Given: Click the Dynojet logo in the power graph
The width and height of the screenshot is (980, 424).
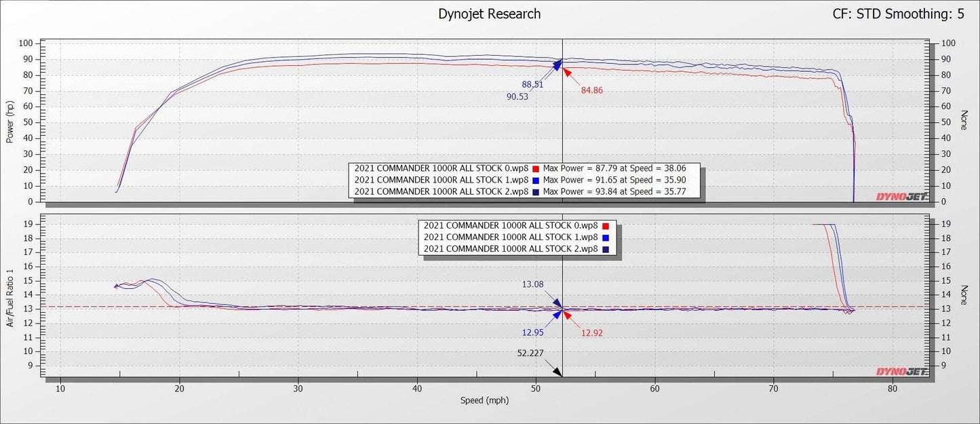Looking at the screenshot, I should pos(900,197).
